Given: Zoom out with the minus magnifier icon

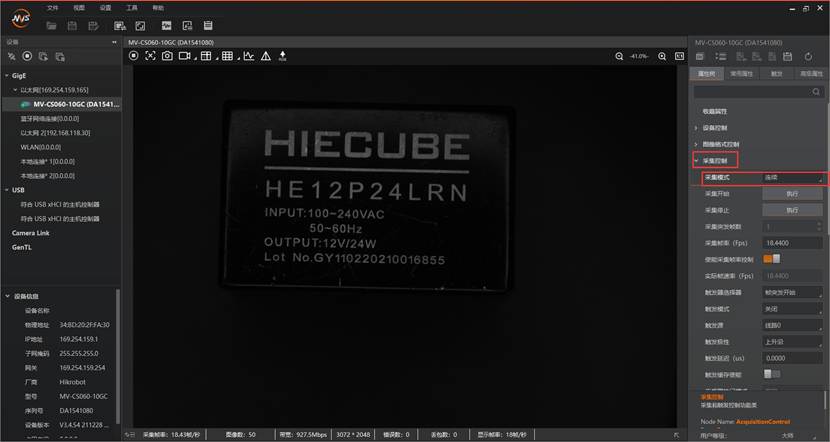Looking at the screenshot, I should point(619,56).
